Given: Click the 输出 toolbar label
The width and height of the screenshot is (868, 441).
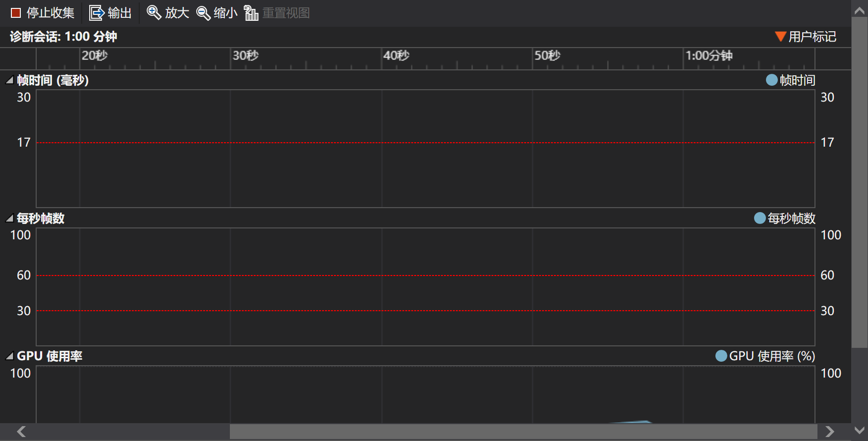Looking at the screenshot, I should [120, 13].
